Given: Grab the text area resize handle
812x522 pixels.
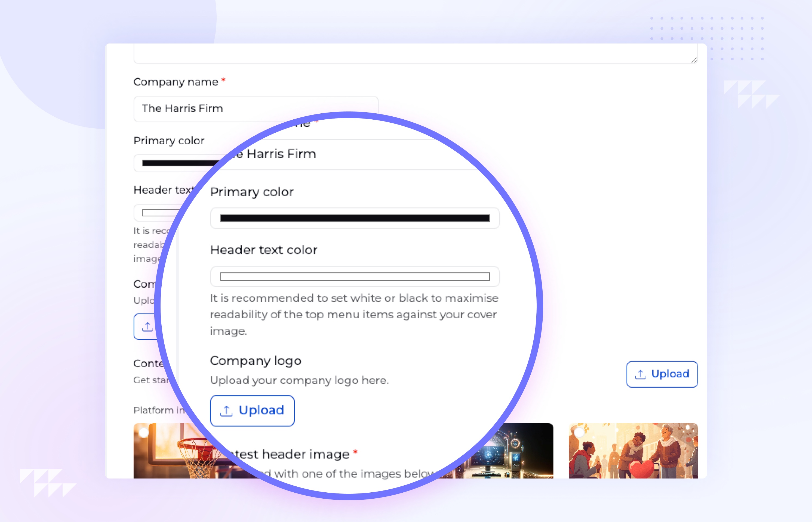Looking at the screenshot, I should [x=694, y=60].
